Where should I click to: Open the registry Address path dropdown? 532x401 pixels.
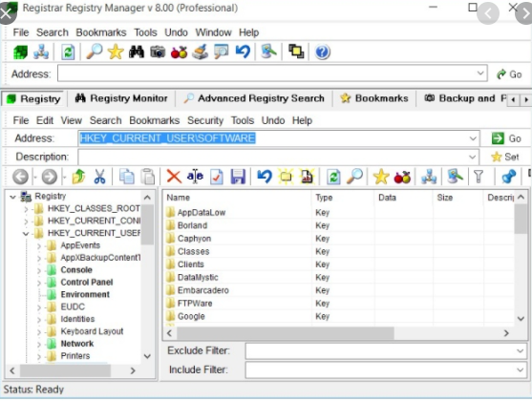pyautogui.click(x=472, y=138)
